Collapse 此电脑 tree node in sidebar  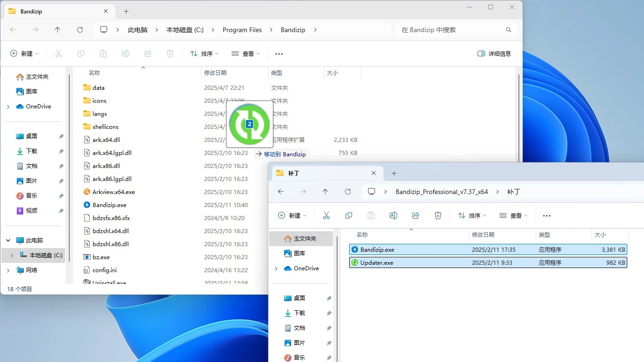click(x=8, y=241)
